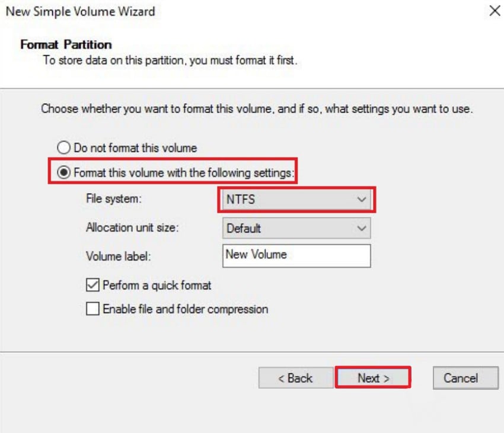
Task: Close the wizard with the X button
Action: pyautogui.click(x=495, y=11)
